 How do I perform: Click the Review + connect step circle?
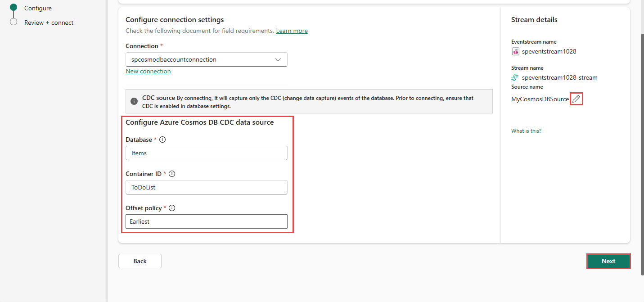(x=14, y=22)
